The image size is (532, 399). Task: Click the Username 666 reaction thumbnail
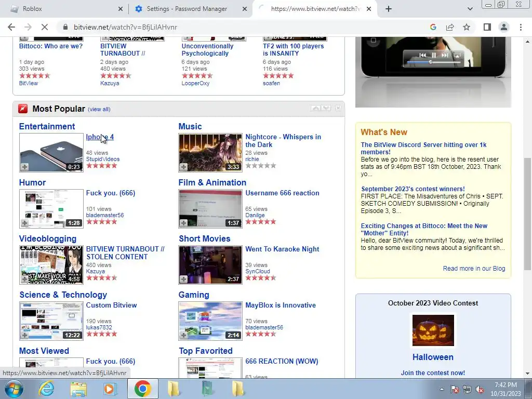tap(210, 209)
